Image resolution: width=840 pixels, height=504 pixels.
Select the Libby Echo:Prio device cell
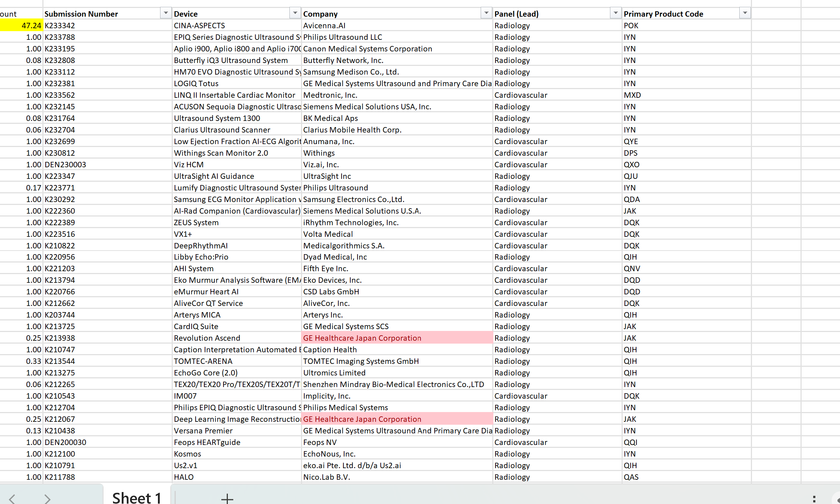pos(237,257)
